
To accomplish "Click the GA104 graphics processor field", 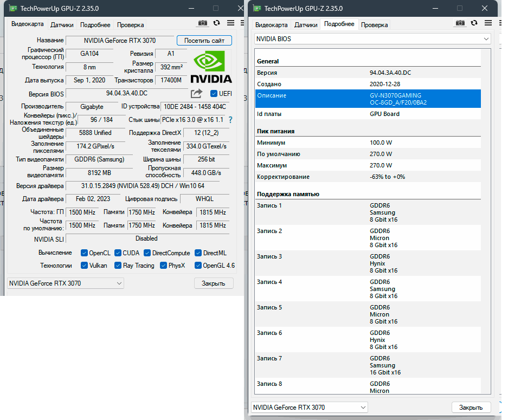I will (89, 54).
